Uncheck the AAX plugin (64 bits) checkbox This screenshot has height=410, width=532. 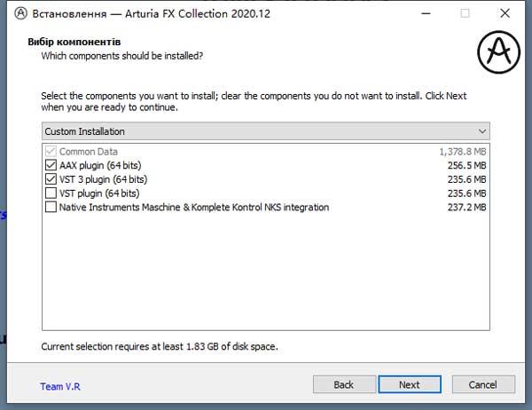[x=50, y=165]
